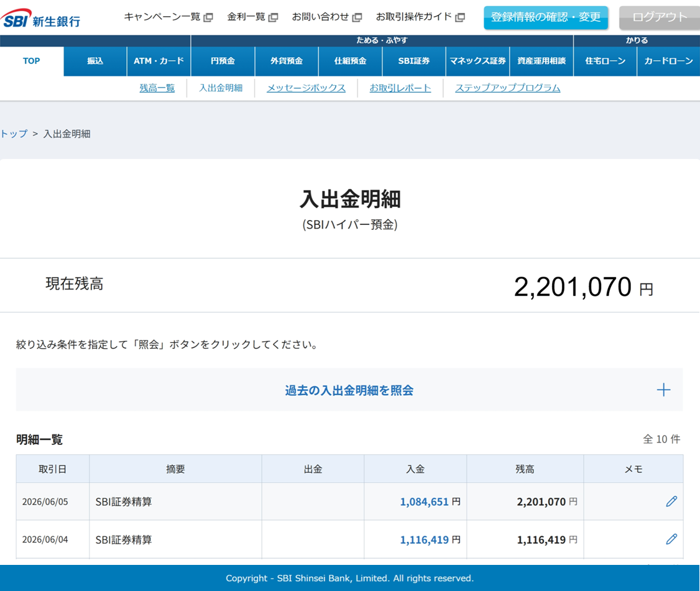
Task: Click external-link icon beside 金利一覧
Action: (273, 17)
